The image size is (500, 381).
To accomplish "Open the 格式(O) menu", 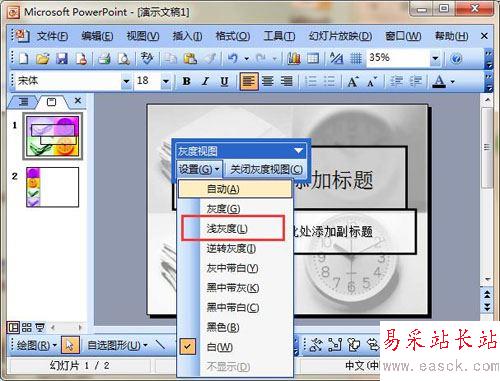I will tap(233, 36).
